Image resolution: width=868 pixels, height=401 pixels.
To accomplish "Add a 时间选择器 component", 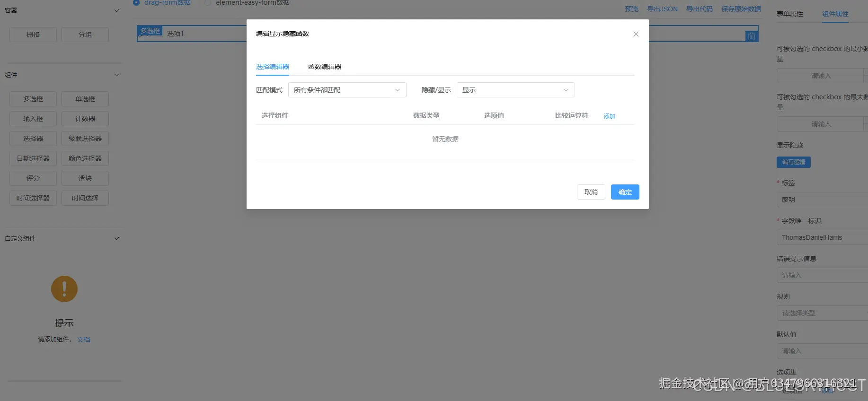I will tap(33, 198).
